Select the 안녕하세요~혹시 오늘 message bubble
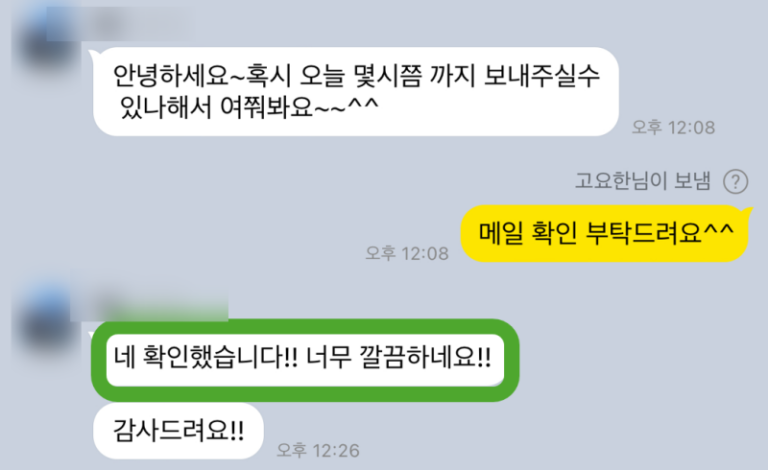This screenshot has width=768, height=470. click(356, 92)
